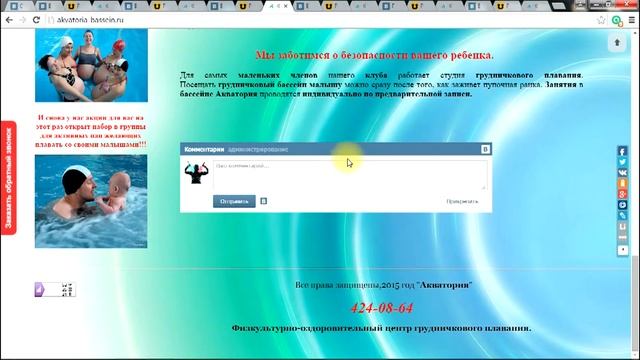Click the URL akvatoria-bassein.ru in the address bar
640x360 pixels.
90,20
